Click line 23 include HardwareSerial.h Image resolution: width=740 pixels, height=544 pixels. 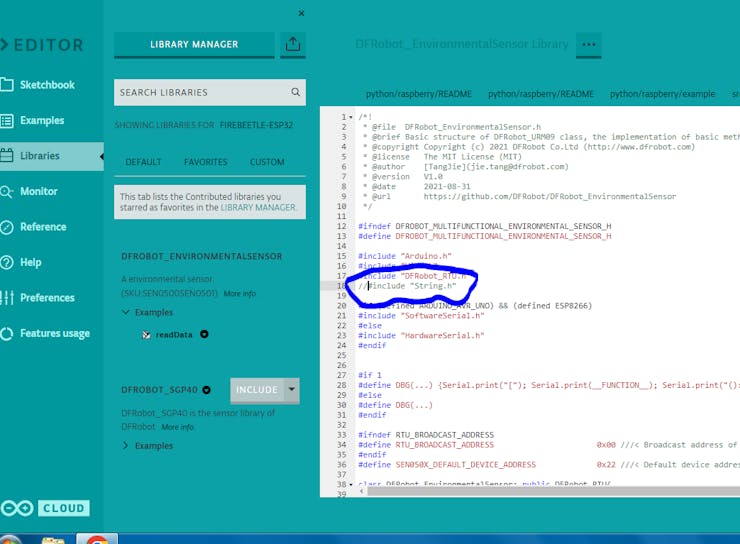tap(421, 335)
